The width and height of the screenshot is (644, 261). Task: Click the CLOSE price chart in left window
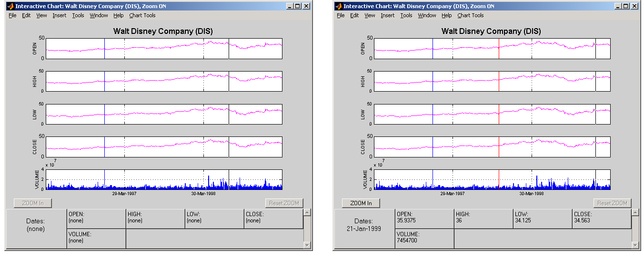coord(164,146)
